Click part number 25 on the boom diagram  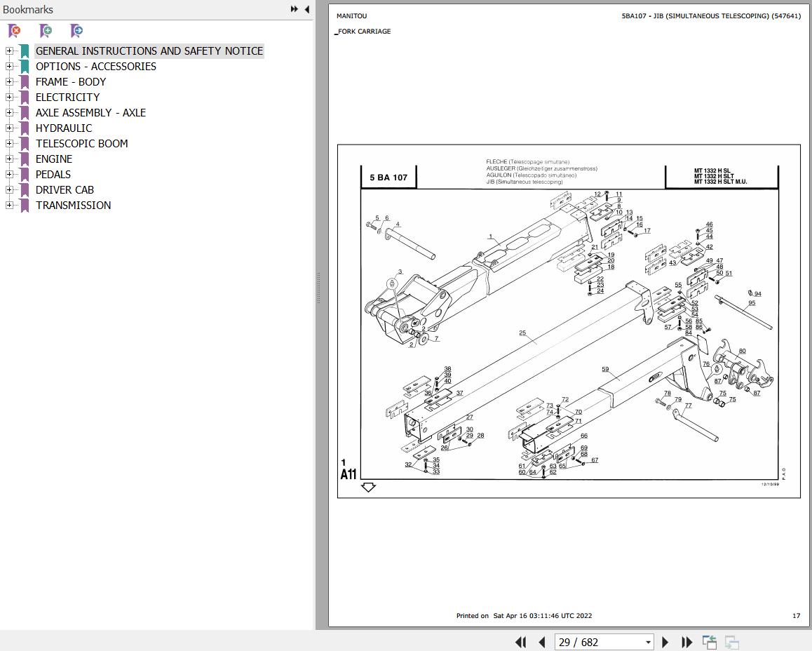click(x=522, y=333)
